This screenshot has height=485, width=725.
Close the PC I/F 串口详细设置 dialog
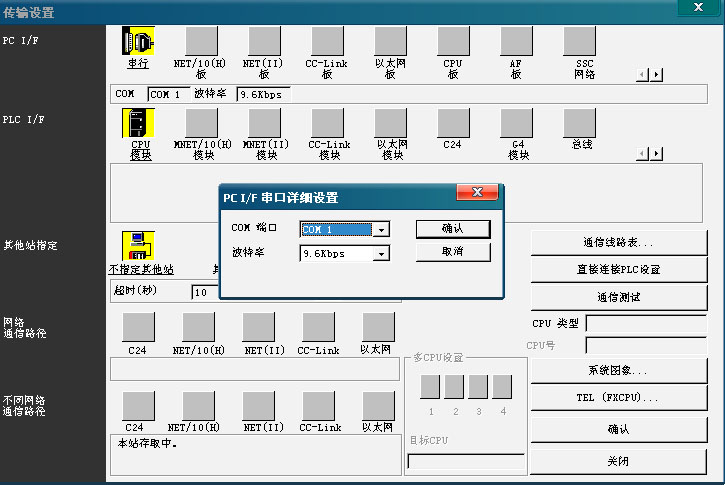coord(477,193)
